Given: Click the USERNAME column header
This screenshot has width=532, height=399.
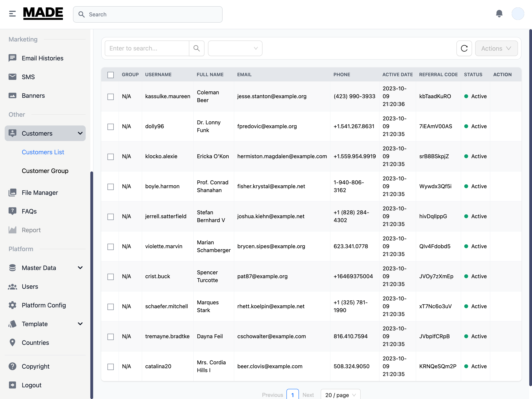Looking at the screenshot, I should pos(158,75).
